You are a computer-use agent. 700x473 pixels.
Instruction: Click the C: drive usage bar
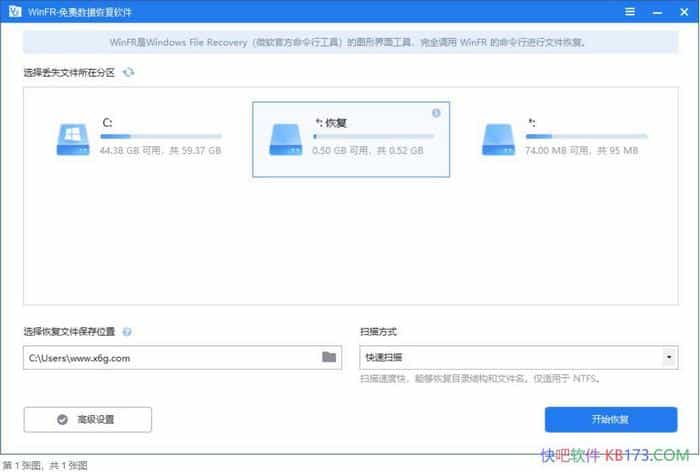click(161, 136)
